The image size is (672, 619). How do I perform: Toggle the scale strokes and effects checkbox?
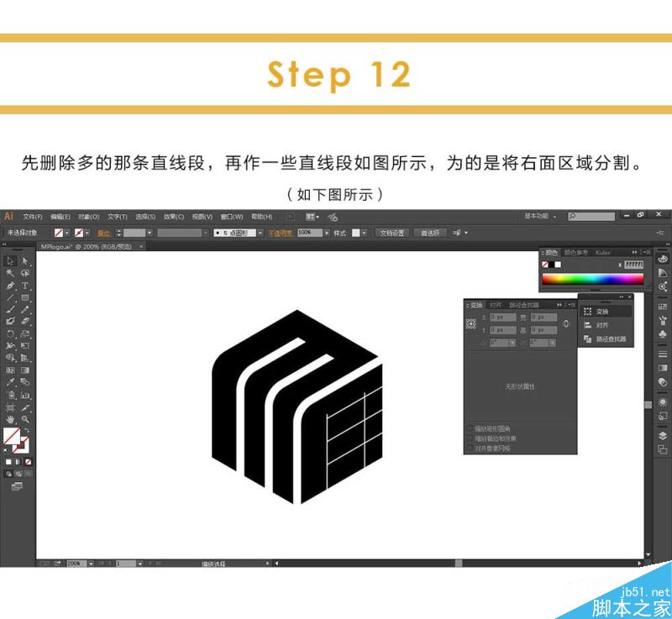click(x=470, y=438)
